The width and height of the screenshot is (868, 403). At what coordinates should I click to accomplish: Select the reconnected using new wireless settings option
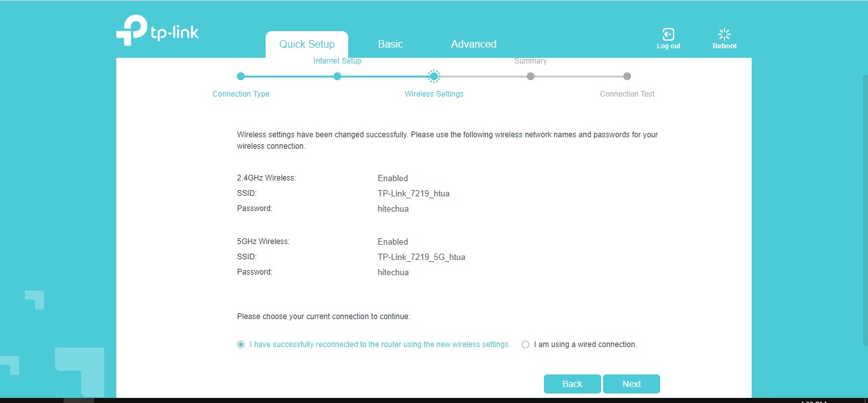click(x=241, y=345)
